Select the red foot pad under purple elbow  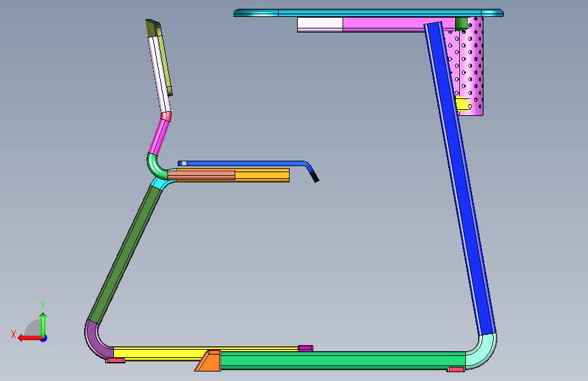click(115, 361)
